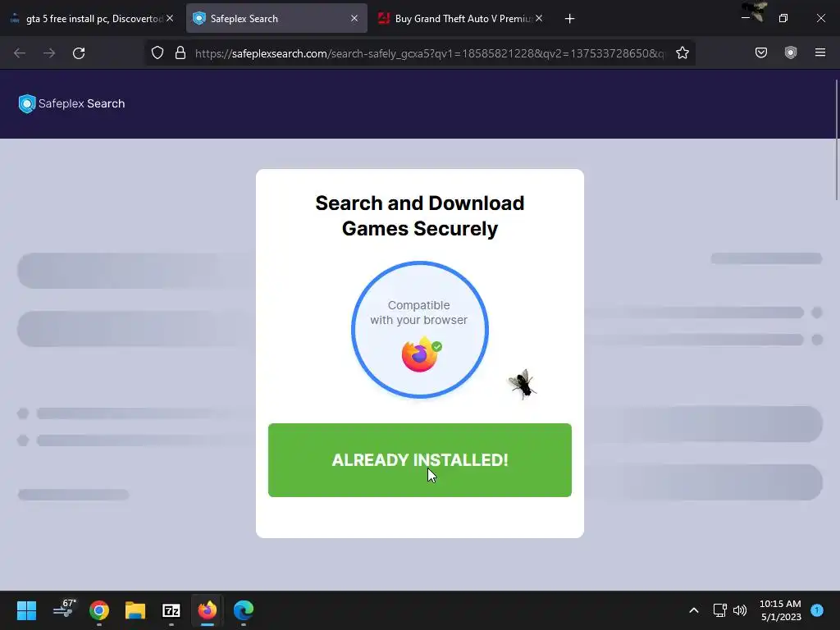Open the Firefox application menu
Screen dimensions: 840x630
click(x=820, y=53)
